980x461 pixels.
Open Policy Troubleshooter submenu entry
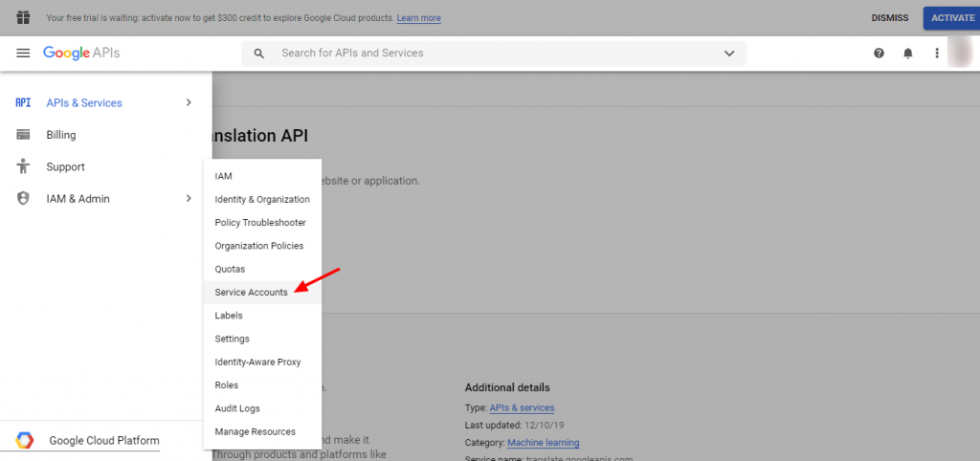point(262,223)
